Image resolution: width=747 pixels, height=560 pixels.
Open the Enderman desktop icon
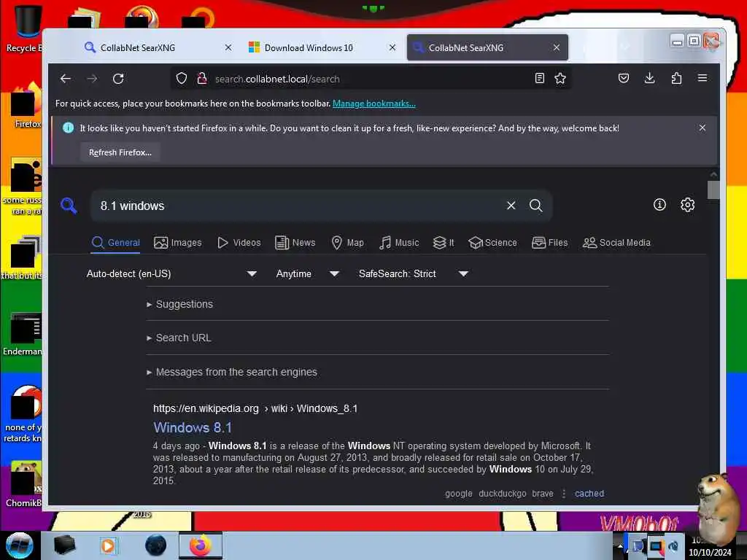tap(24, 335)
